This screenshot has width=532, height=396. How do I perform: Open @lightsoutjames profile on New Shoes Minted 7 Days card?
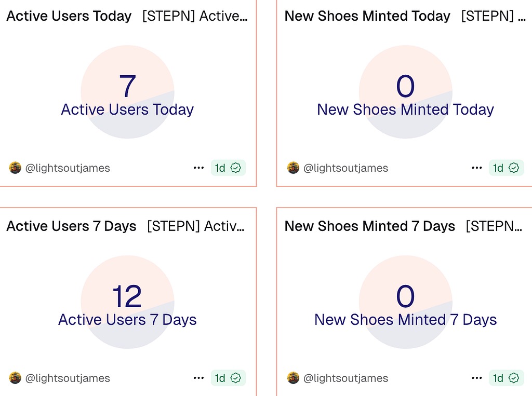[x=345, y=378]
